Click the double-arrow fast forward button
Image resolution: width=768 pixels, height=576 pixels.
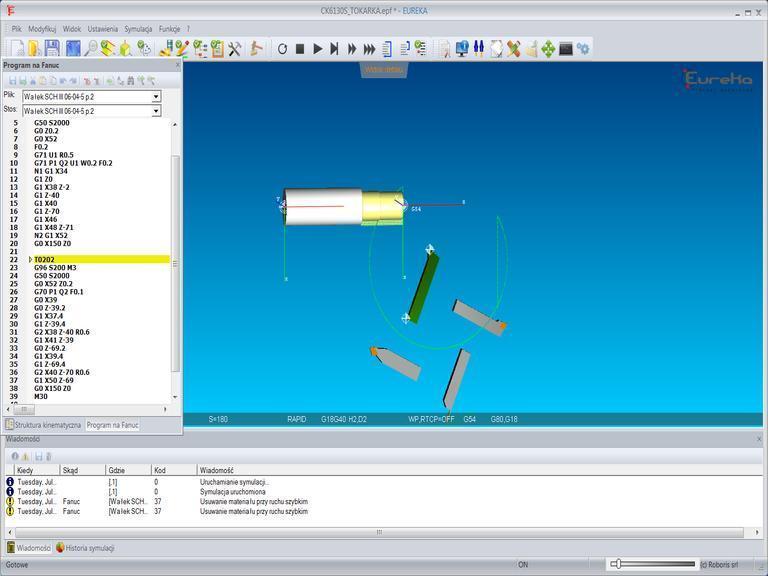click(x=352, y=48)
